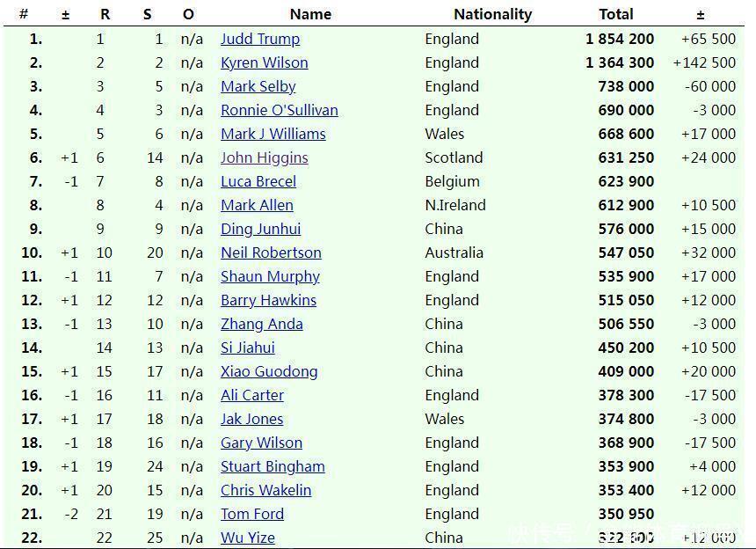The image size is (756, 549).
Task: Open Mark Allen's player page
Action: 258,205
